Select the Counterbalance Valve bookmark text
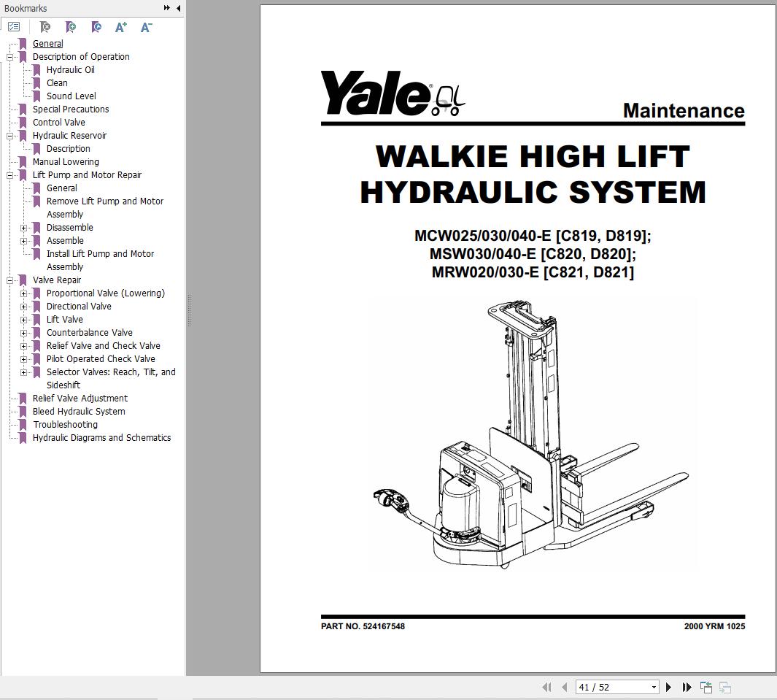 (x=90, y=333)
